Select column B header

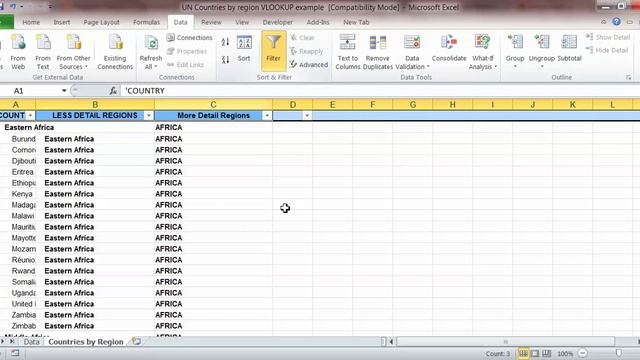[95, 105]
